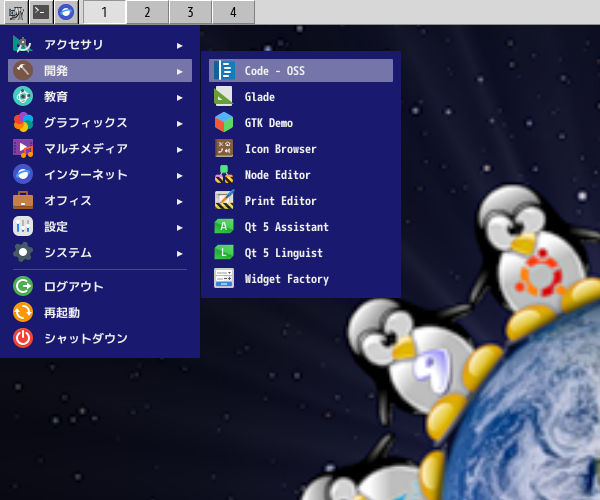Image resolution: width=600 pixels, height=500 pixels.
Task: Switch to workspace 2
Action: click(x=147, y=12)
